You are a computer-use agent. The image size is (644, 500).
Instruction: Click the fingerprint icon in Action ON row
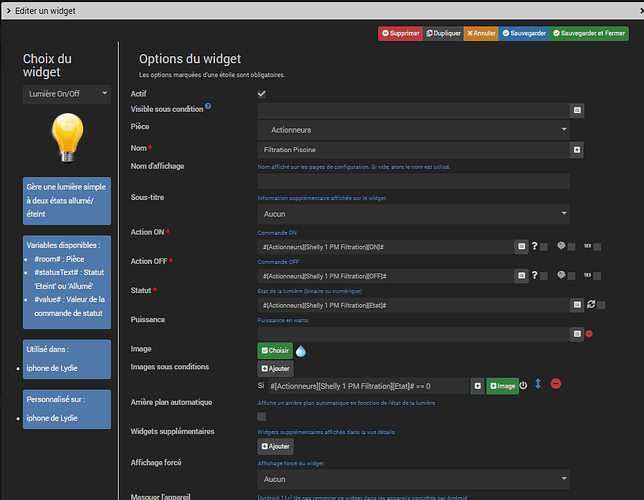point(561,246)
